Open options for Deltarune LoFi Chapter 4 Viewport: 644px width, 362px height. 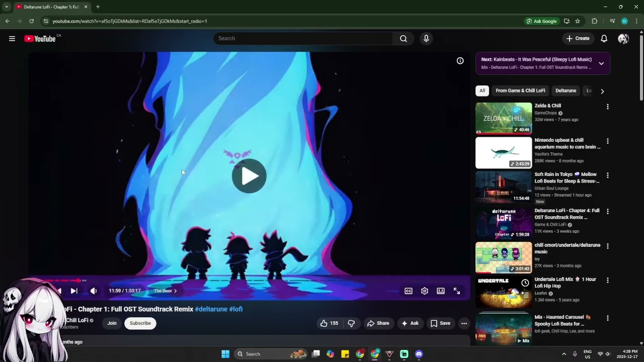608,212
